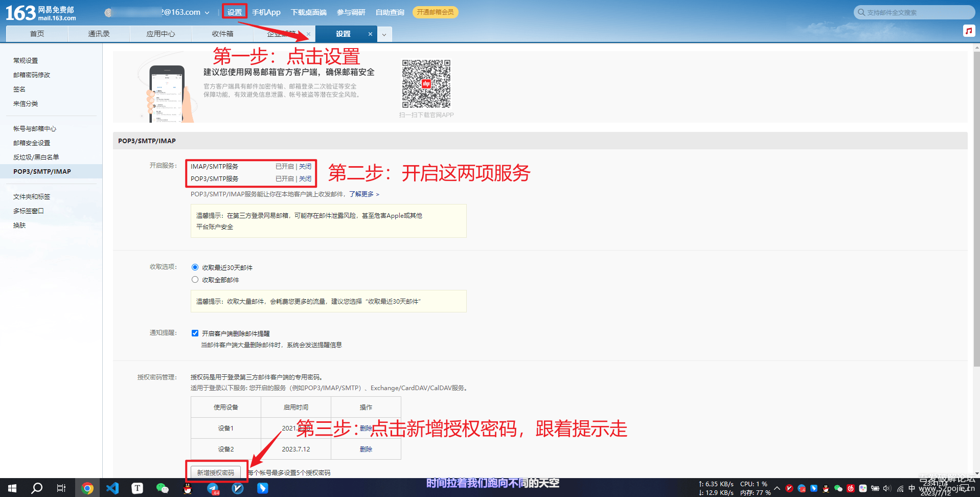
Task: Click the colorful dots app tray icon
Action: coord(863,488)
